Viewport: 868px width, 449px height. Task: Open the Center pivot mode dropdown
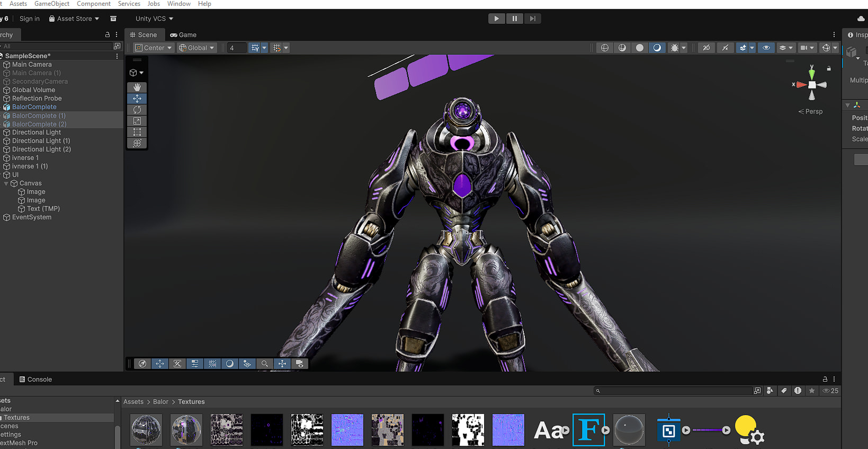click(x=154, y=48)
